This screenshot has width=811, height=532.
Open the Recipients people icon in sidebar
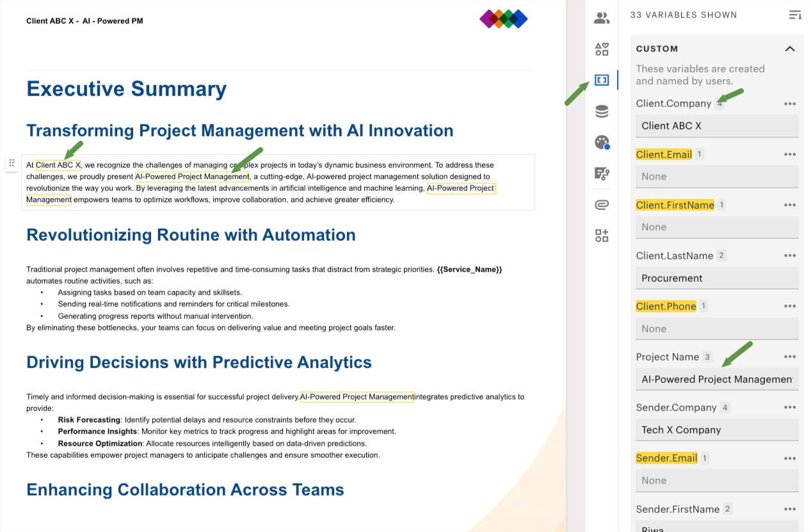[602, 18]
